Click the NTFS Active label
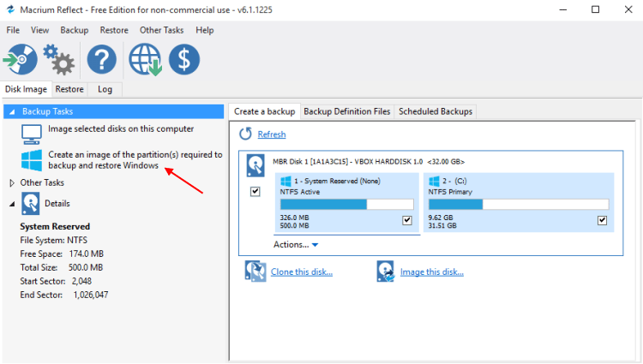 point(300,192)
